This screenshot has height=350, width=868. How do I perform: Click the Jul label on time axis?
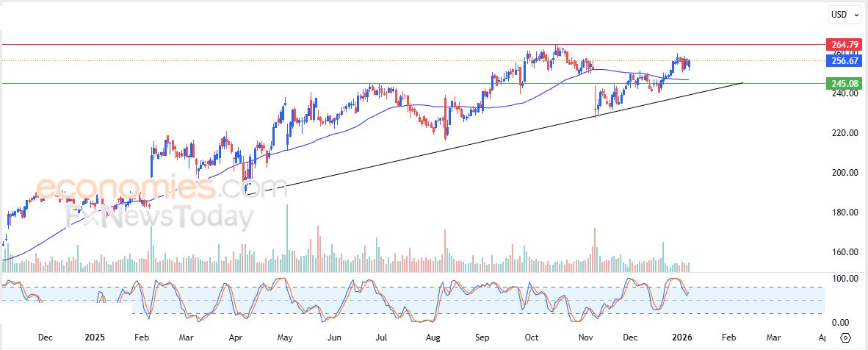pos(381,337)
